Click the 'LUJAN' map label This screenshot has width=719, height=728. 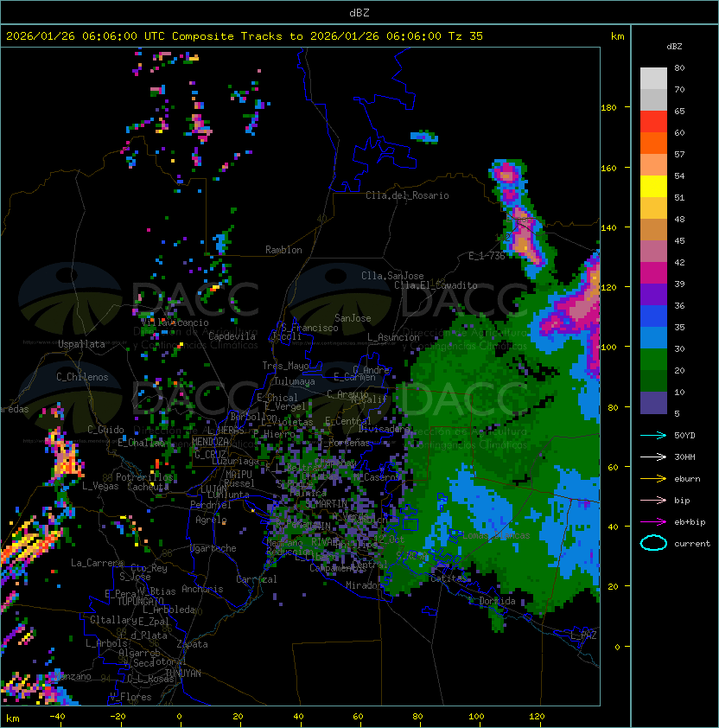tap(213, 489)
